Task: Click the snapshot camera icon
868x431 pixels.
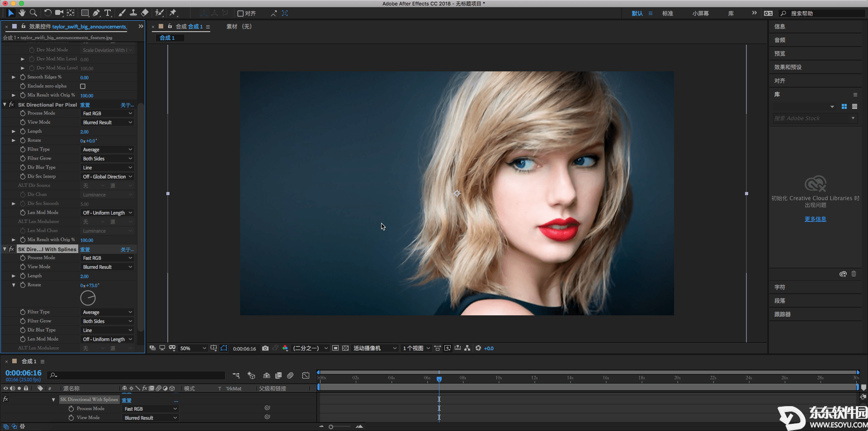Action: [x=265, y=348]
